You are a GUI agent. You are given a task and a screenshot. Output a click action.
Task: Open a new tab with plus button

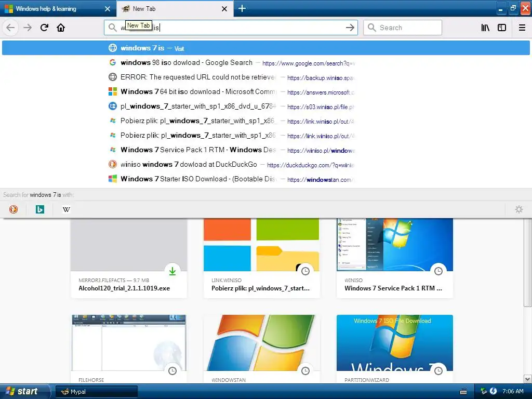[x=242, y=8]
